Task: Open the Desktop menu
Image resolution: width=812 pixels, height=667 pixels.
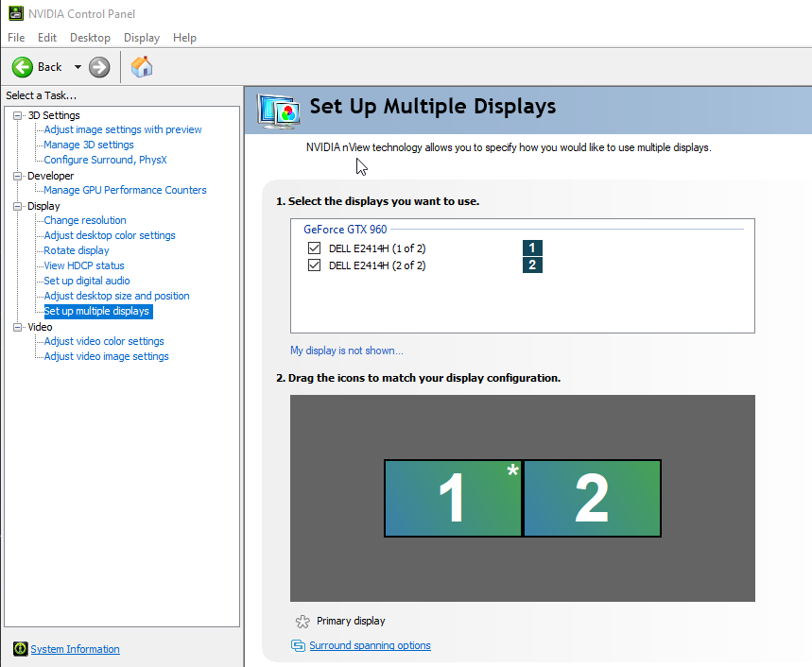Action: coord(90,38)
